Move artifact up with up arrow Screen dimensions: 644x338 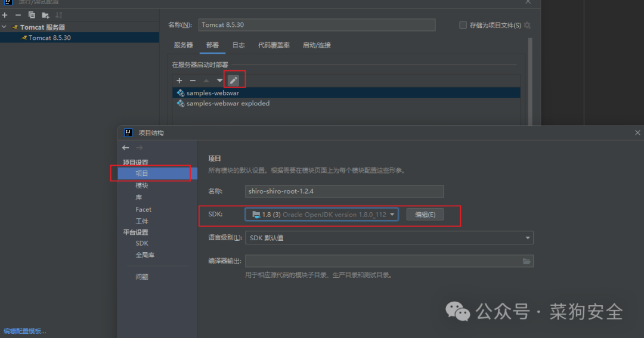tap(206, 80)
